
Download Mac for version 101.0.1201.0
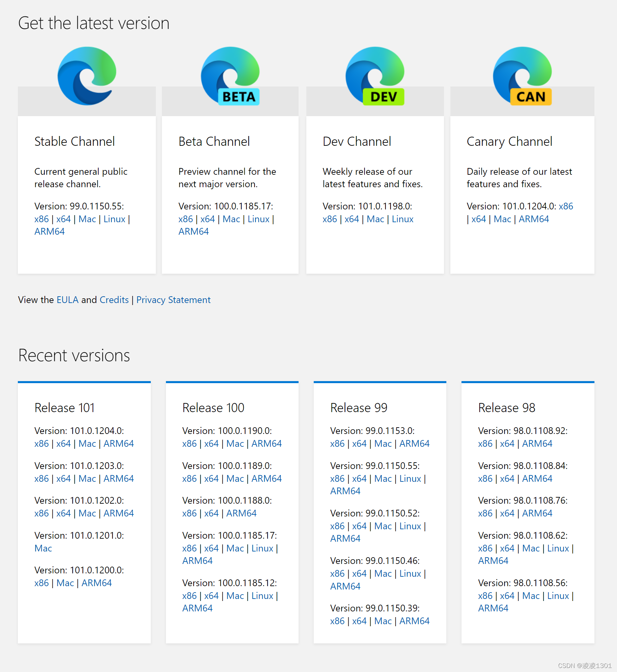click(43, 548)
